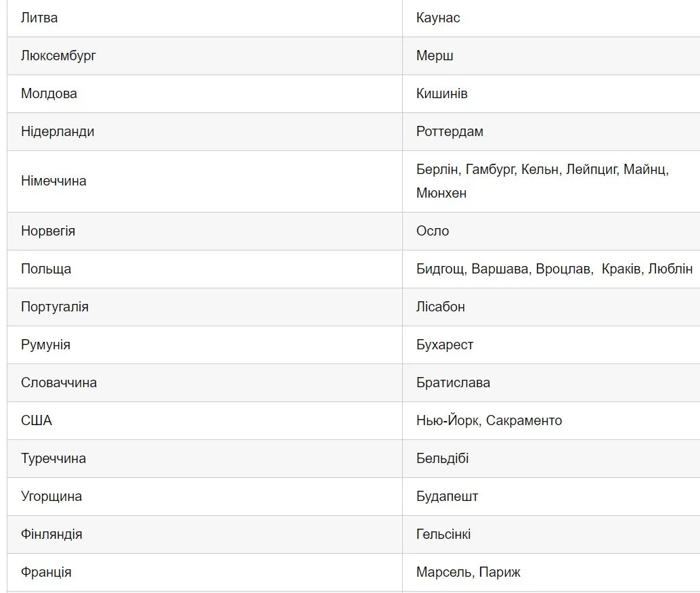Select the Кишинів city cell
Image resolution: width=700 pixels, height=593 pixels.
pos(441,94)
